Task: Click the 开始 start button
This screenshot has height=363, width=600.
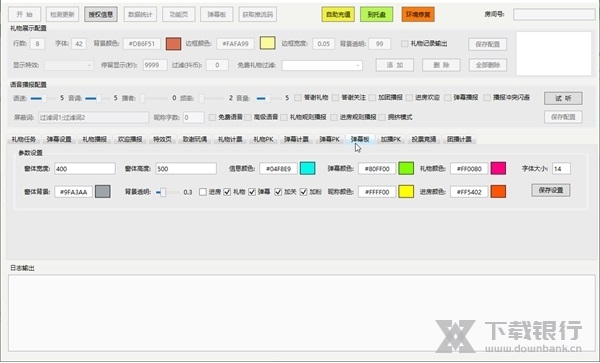Action: [24, 15]
